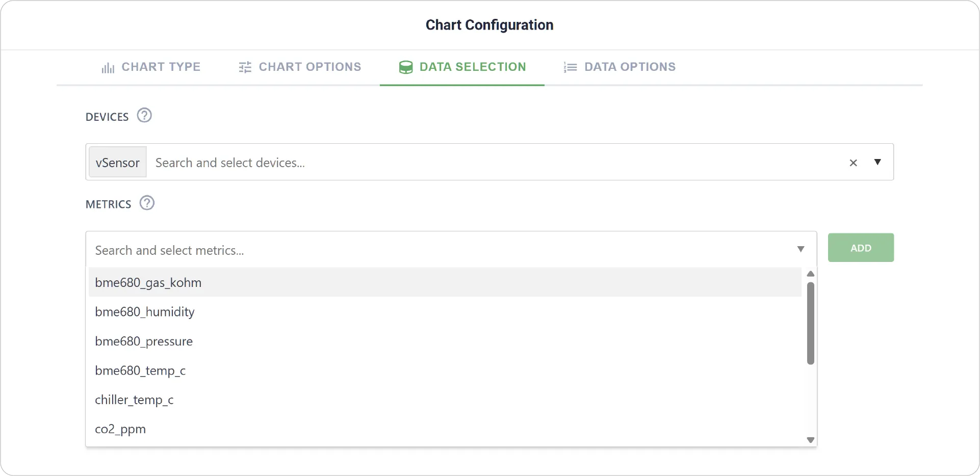Click the ADD button
Image resolution: width=980 pixels, height=476 pixels.
[861, 248]
